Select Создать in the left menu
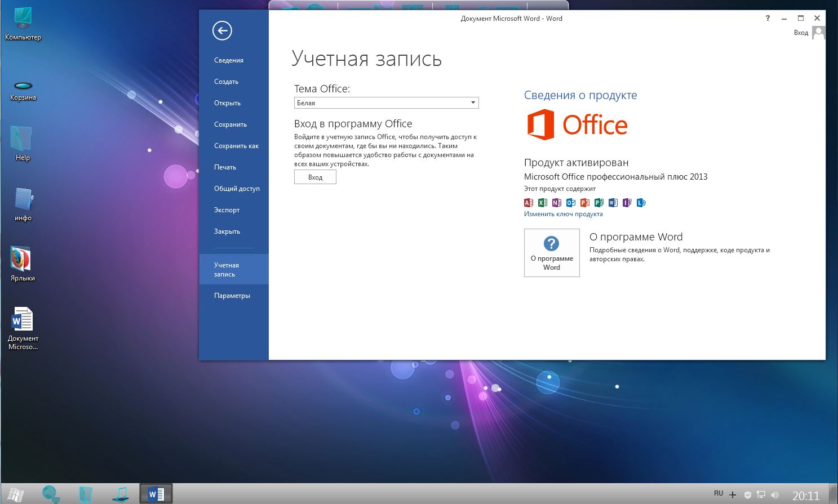Viewport: 838px width, 504px height. pos(226,82)
